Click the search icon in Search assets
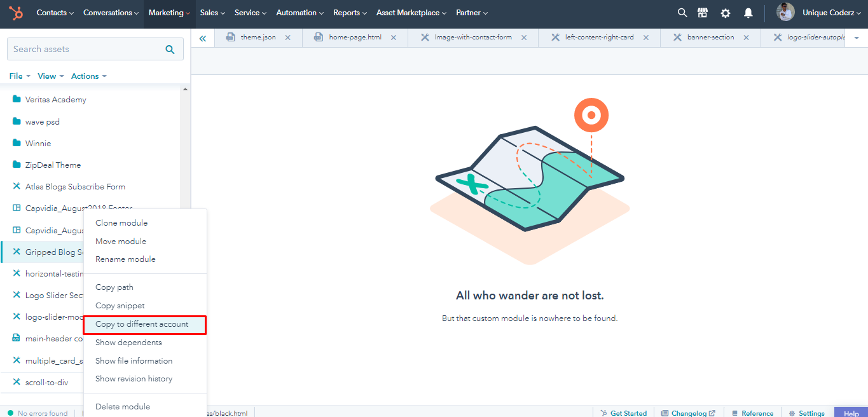This screenshot has width=868, height=417. pos(170,50)
